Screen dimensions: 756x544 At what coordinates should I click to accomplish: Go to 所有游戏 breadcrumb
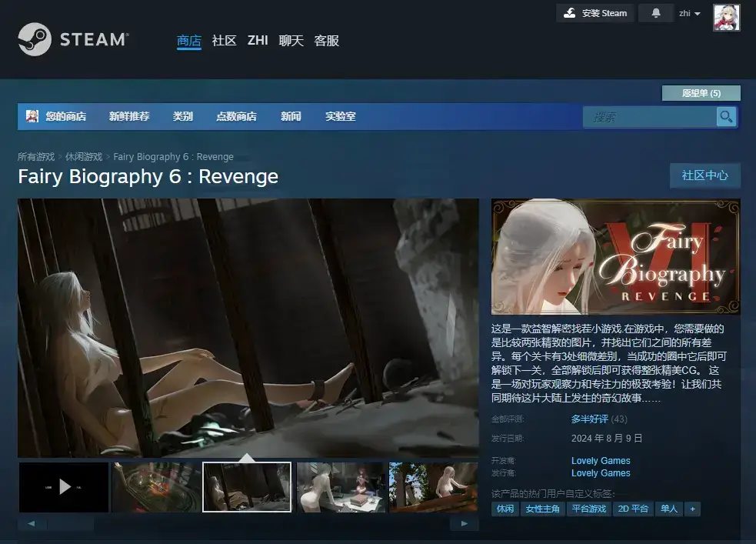(36, 157)
